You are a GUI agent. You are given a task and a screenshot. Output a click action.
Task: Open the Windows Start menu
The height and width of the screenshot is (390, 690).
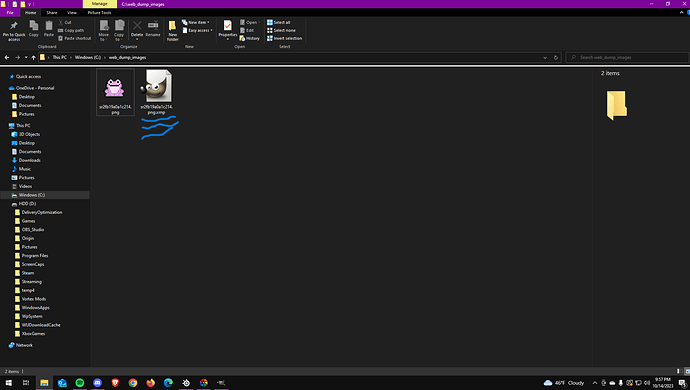8,383
